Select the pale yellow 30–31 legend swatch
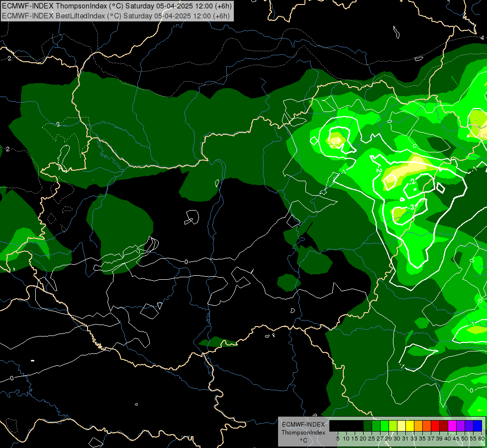 (401, 426)
